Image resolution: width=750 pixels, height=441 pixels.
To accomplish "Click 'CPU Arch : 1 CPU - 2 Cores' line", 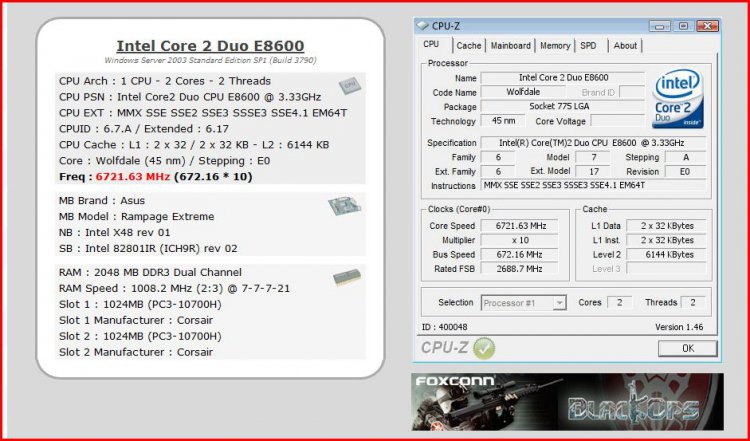I will (165, 81).
